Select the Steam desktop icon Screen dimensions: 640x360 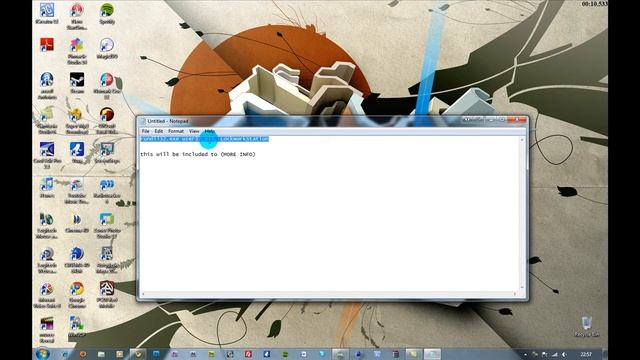point(77,83)
